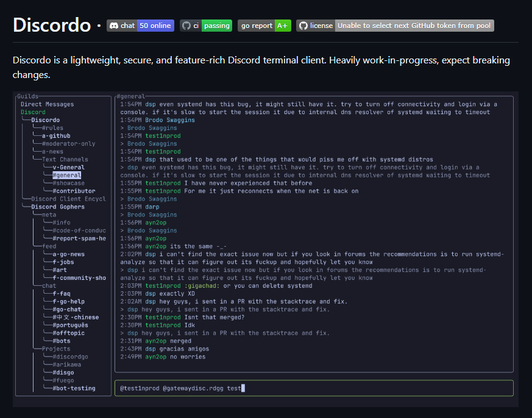Click "I have never experienced that before" message

pyautogui.click(x=216, y=183)
